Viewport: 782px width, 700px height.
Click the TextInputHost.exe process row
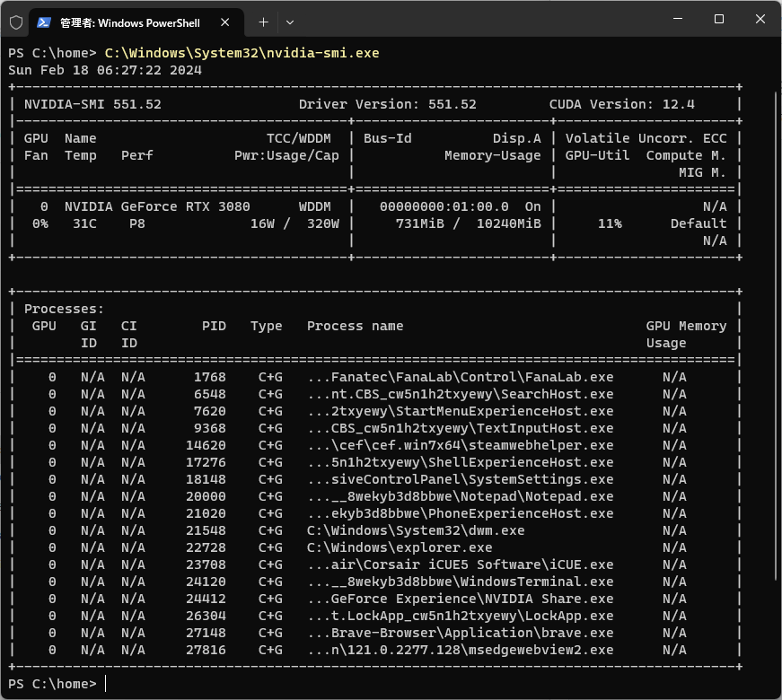[374, 428]
